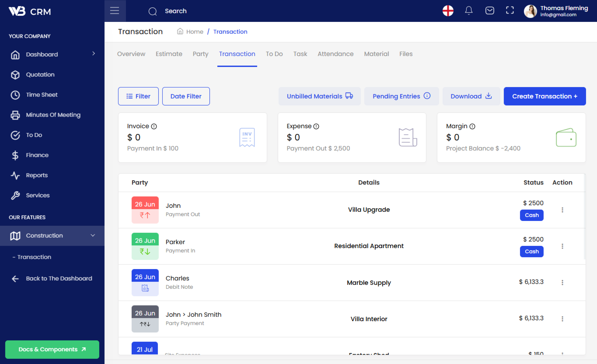This screenshot has width=597, height=364.
Task: Click the search magnifier icon
Action: click(x=152, y=11)
